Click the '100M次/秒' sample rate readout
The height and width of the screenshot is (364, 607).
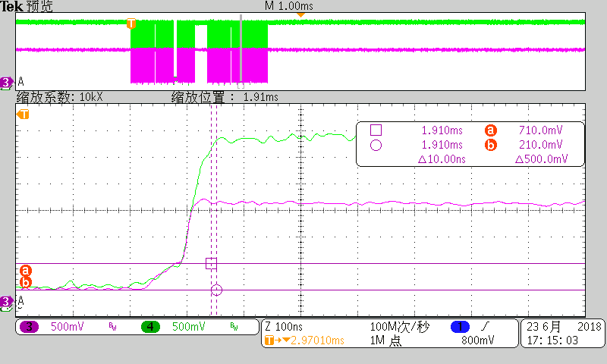point(400,327)
